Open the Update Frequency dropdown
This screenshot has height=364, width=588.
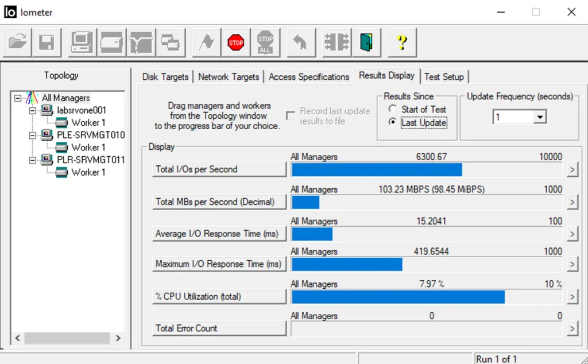pos(540,117)
